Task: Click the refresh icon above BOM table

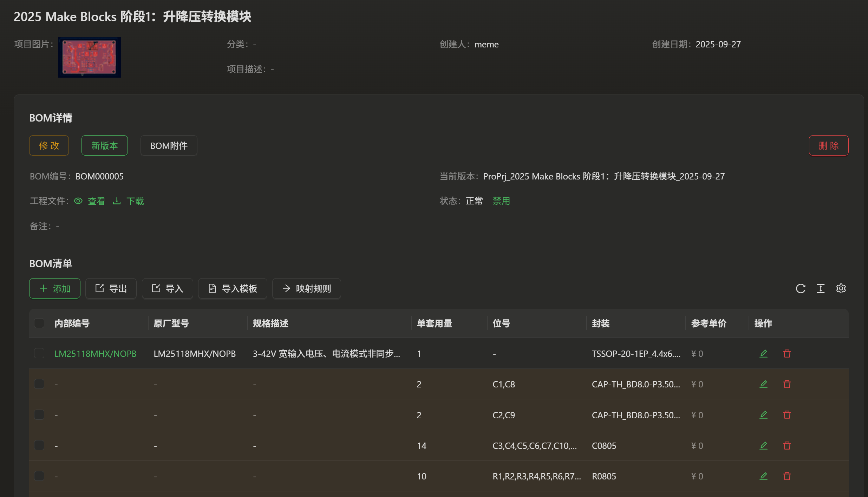Action: tap(801, 289)
